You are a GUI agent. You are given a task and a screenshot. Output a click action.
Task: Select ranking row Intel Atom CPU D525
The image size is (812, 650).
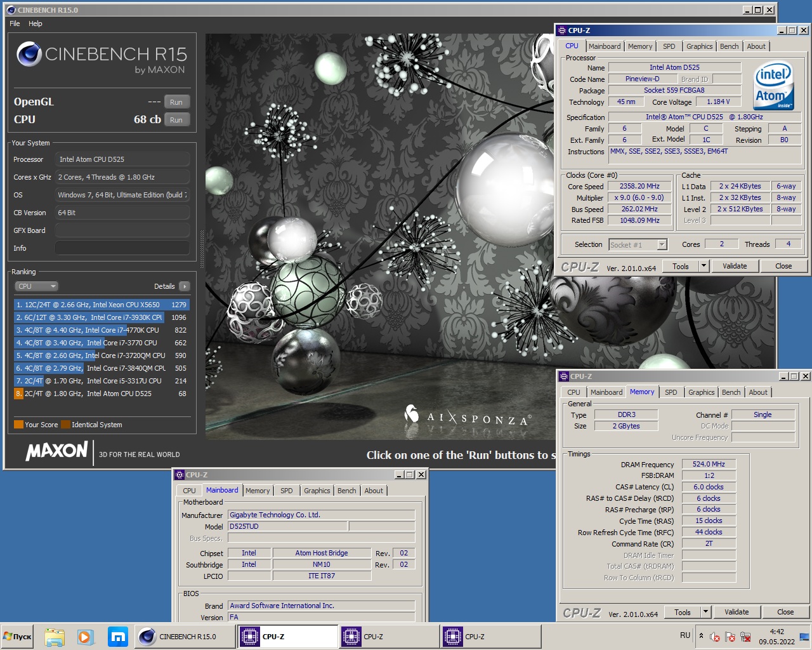click(x=101, y=394)
